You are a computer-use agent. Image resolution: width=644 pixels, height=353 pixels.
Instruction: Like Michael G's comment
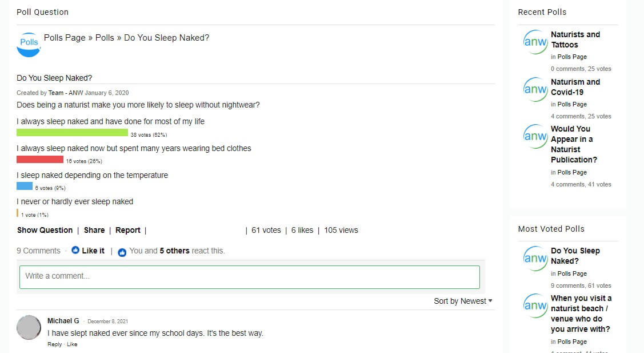[x=72, y=344]
